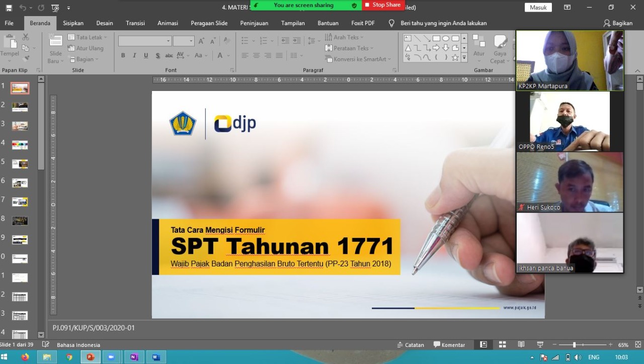Click the Masuk sign-in button

[538, 7]
